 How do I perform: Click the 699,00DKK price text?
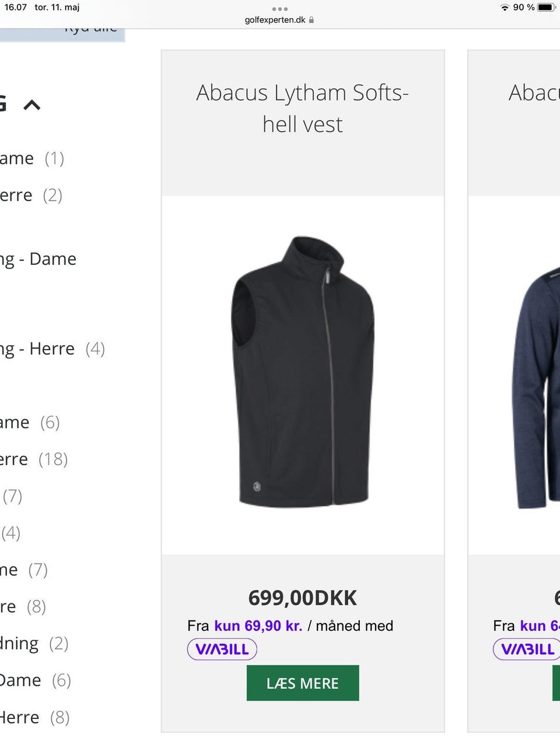[x=302, y=598]
